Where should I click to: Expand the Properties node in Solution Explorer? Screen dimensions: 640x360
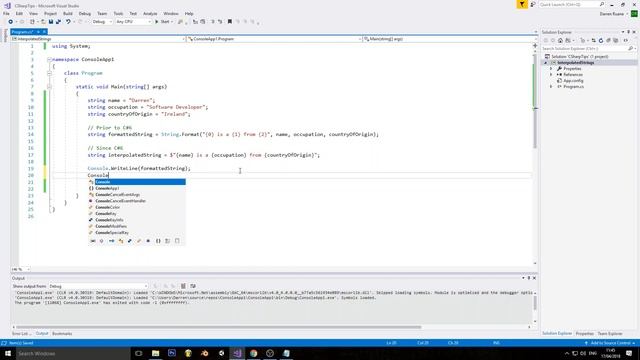pos(551,69)
